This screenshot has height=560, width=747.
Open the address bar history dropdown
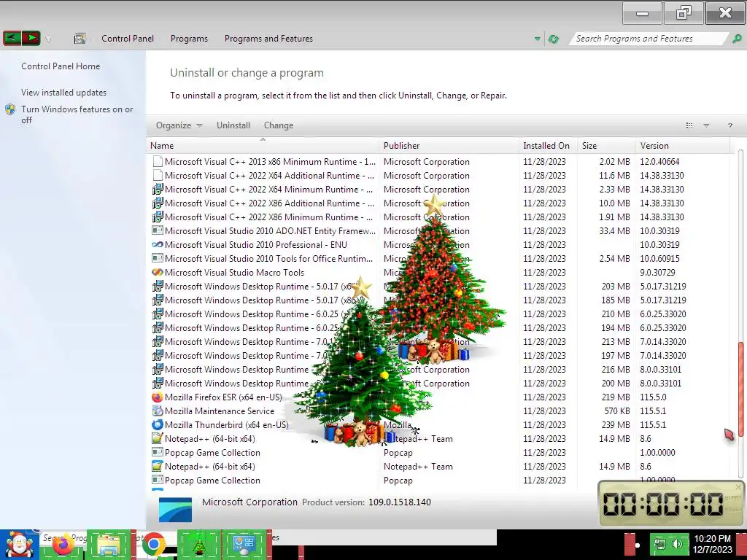point(538,39)
